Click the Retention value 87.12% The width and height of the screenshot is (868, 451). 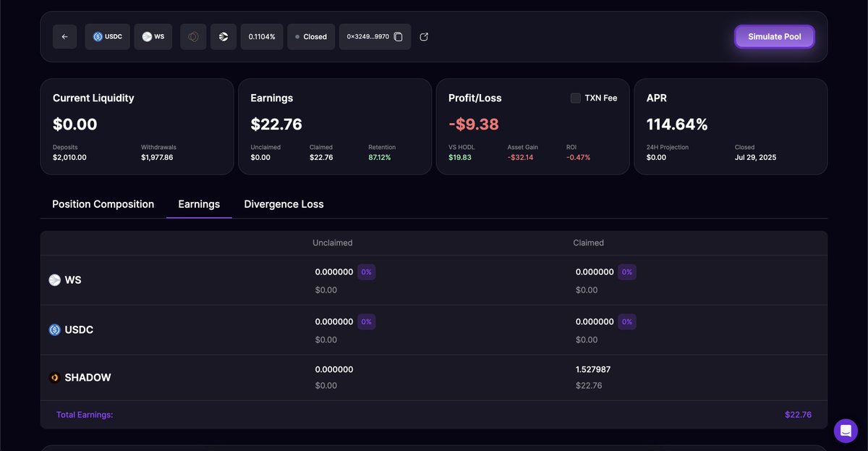(380, 157)
